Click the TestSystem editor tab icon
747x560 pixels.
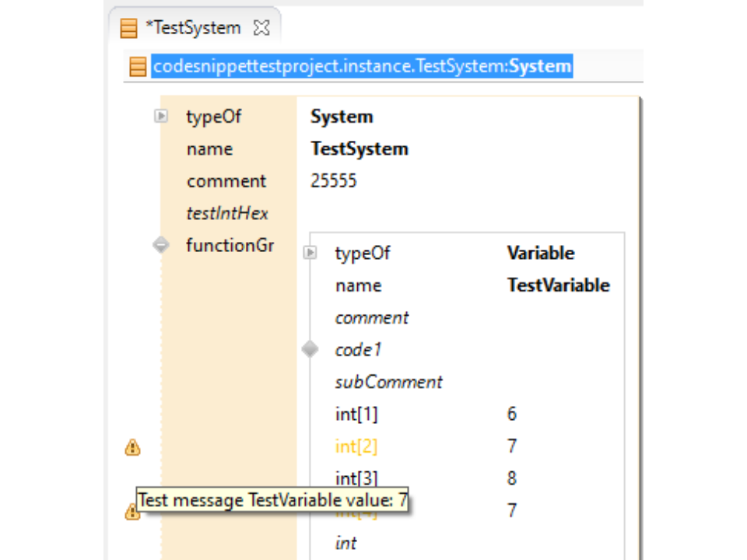pyautogui.click(x=128, y=29)
